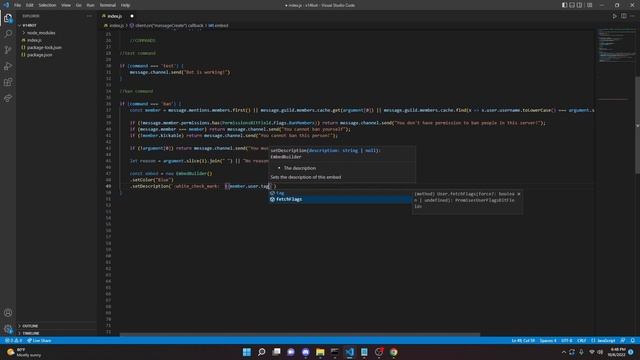Open Customize Layout icon in title bar
Viewport: 640px width, 360px height.
[x=589, y=5]
